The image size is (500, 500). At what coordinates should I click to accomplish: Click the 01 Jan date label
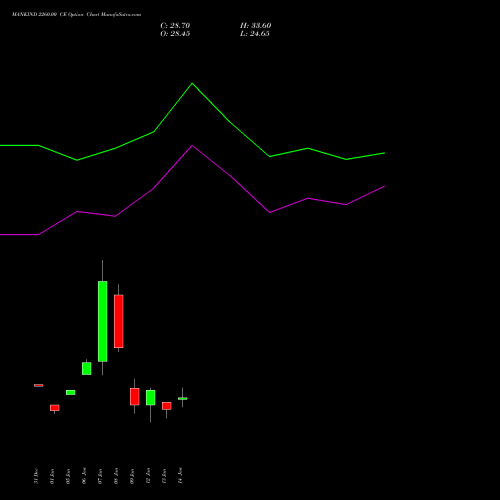[52, 476]
